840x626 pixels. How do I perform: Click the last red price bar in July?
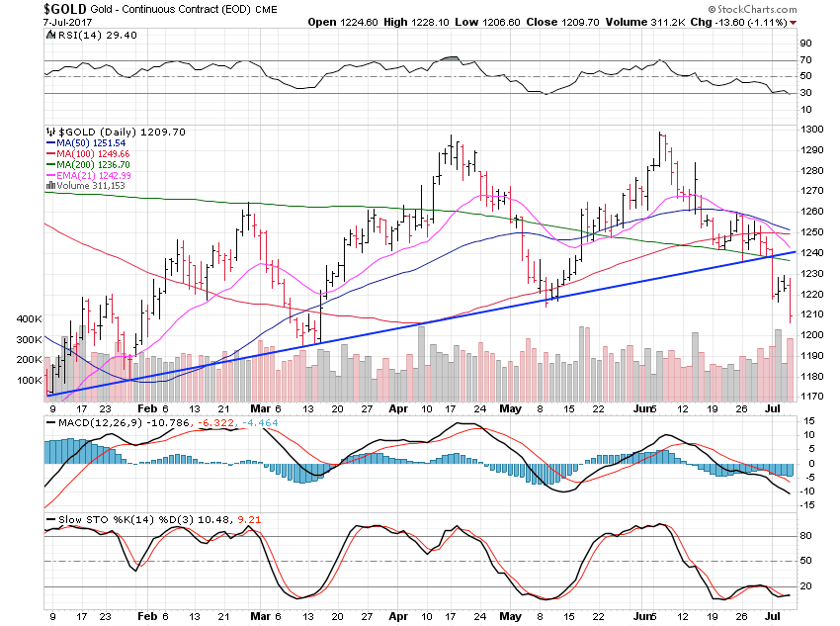pyautogui.click(x=791, y=300)
